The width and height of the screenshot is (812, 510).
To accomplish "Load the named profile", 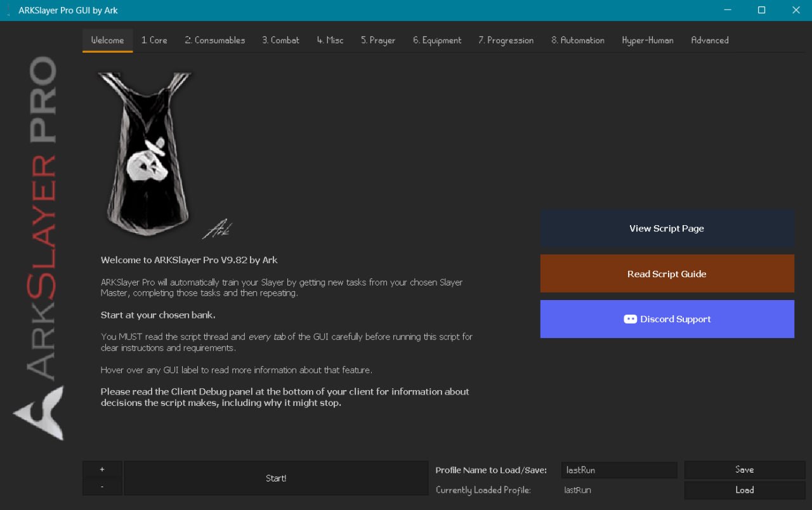I will pos(745,490).
